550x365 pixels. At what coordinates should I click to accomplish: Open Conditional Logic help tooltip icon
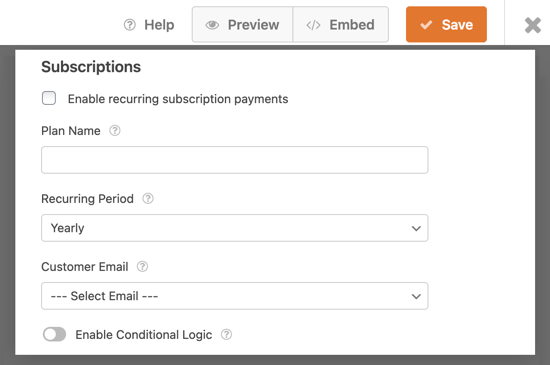point(226,334)
